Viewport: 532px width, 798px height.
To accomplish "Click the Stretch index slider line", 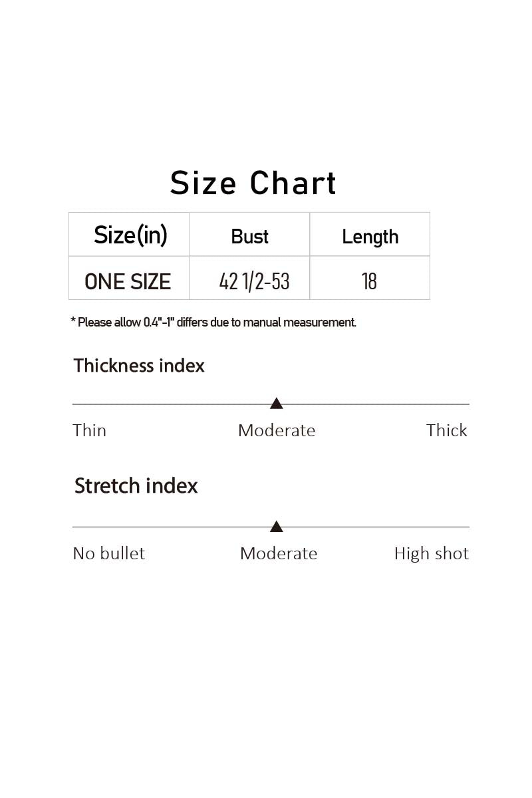I will [x=271, y=527].
